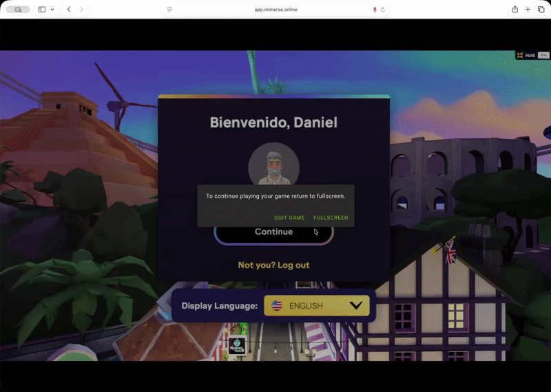
Task: Click the QUIT GAME button
Action: 289,218
